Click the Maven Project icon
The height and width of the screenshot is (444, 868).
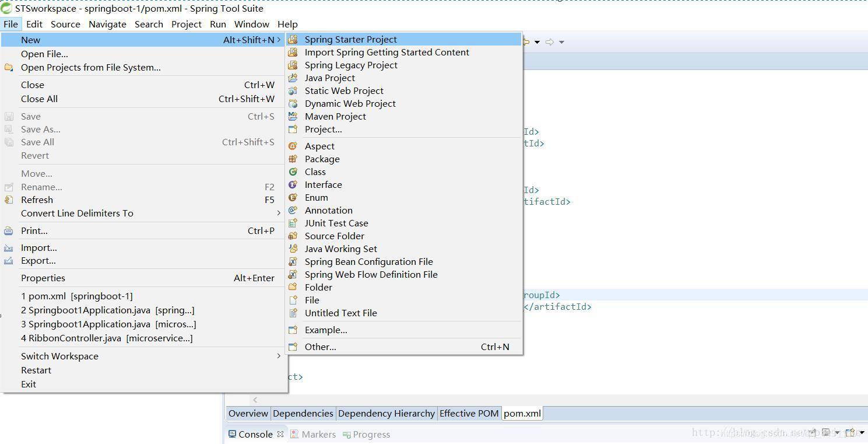(x=293, y=117)
